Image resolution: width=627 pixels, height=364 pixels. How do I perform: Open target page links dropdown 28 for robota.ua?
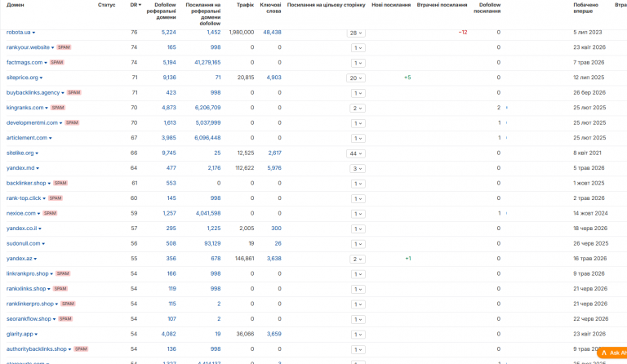[356, 33]
